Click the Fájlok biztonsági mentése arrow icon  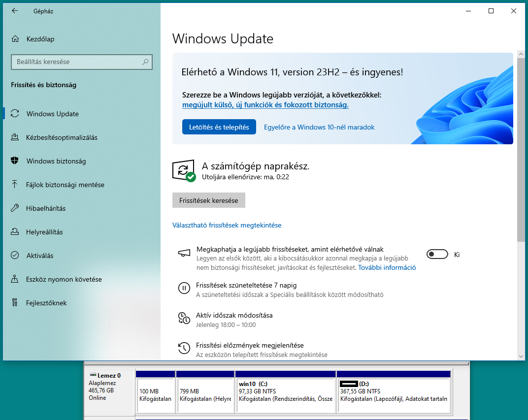coord(14,184)
